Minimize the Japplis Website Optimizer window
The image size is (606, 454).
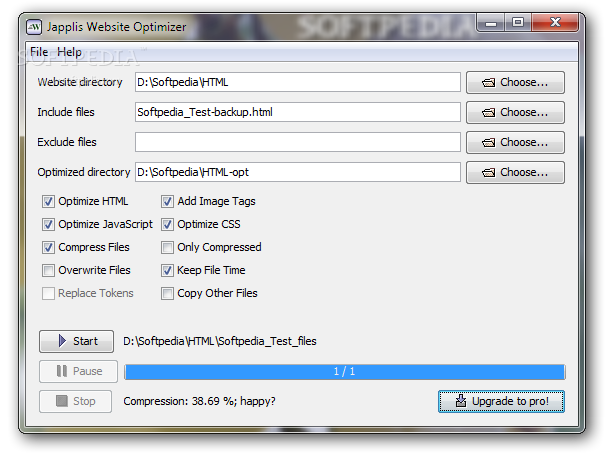pos(490,23)
